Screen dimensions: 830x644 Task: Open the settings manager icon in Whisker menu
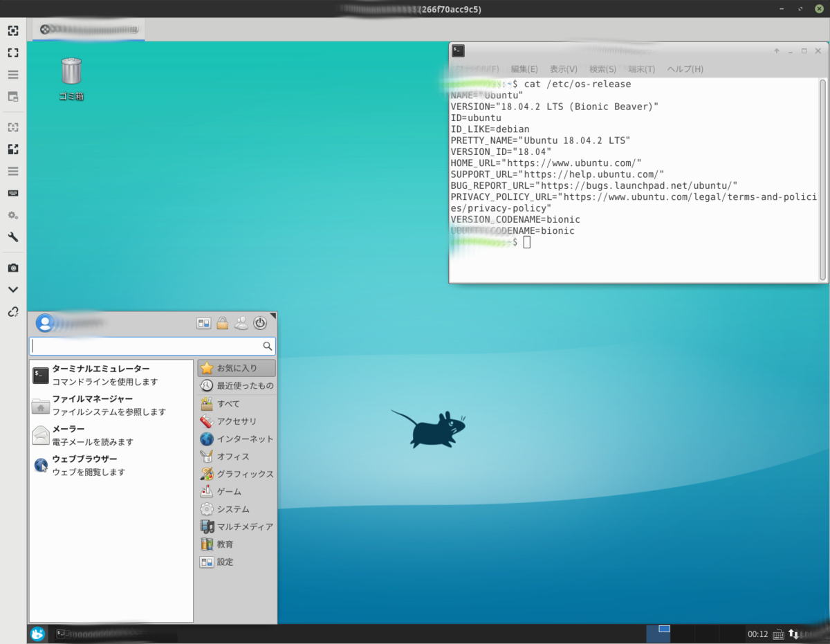click(x=204, y=323)
